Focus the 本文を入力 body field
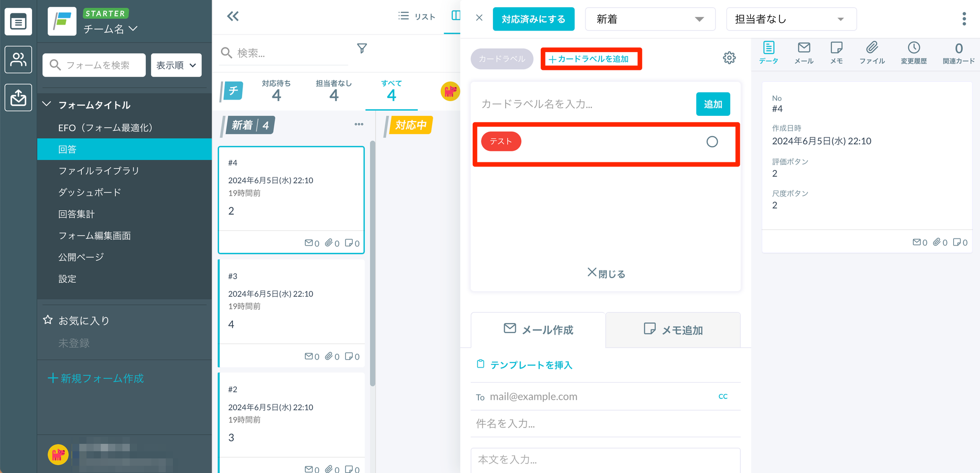980x473 pixels. coord(606,460)
